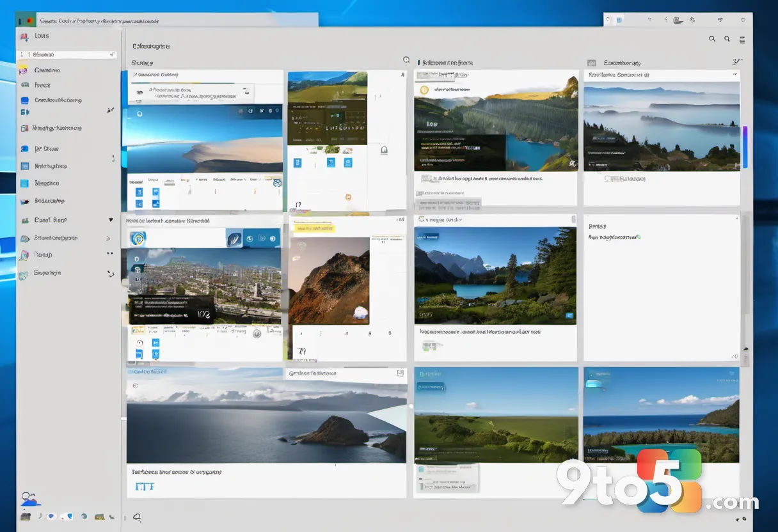
Task: Click the padlock icon in the keyboard screenshot card
Action: tap(384, 151)
